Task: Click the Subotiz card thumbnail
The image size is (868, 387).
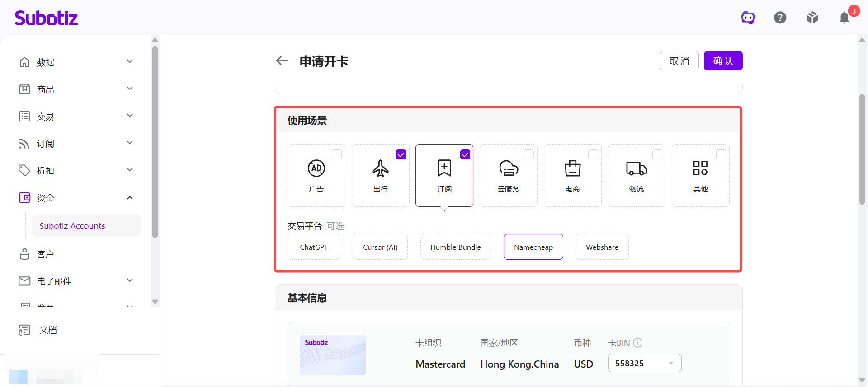Action: (x=333, y=355)
